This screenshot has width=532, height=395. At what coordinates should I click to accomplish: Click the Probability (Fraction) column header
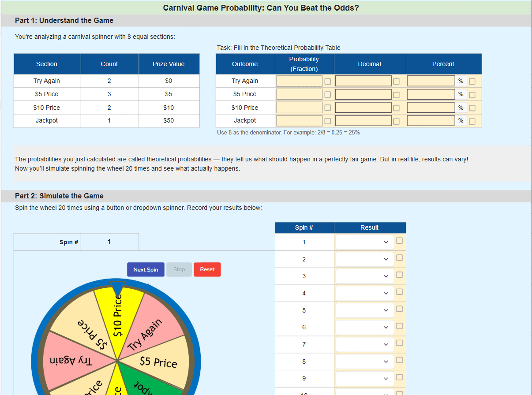[x=304, y=64]
